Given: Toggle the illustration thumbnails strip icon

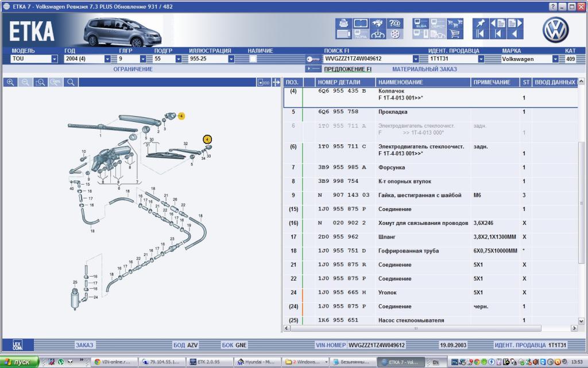Looking at the screenshot, I should tap(264, 82).
